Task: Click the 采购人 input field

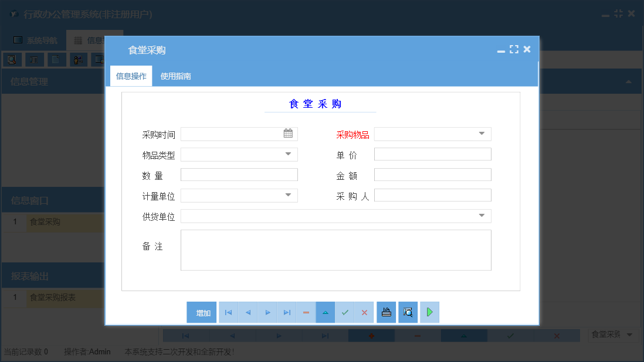Action: pos(432,195)
